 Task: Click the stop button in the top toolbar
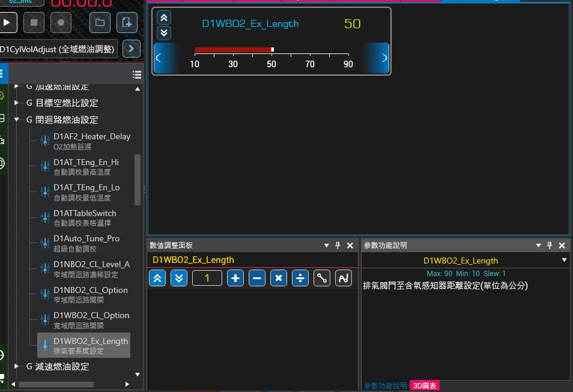point(34,23)
